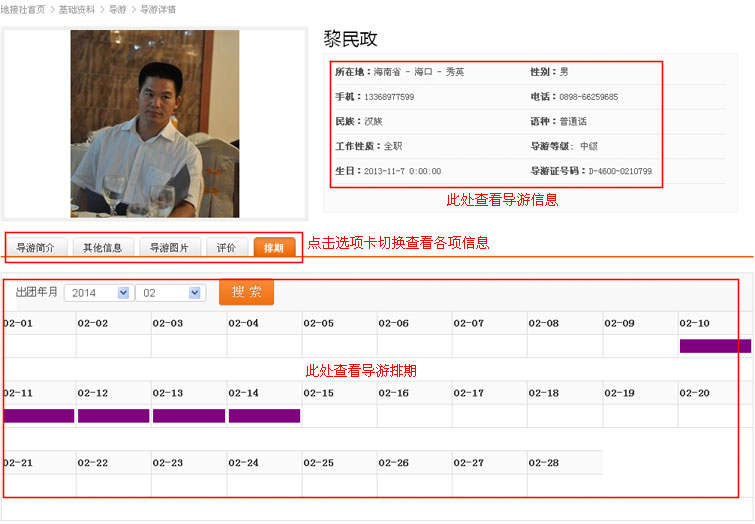Click the guide's profile photo
The image size is (755, 524).
tap(155, 124)
